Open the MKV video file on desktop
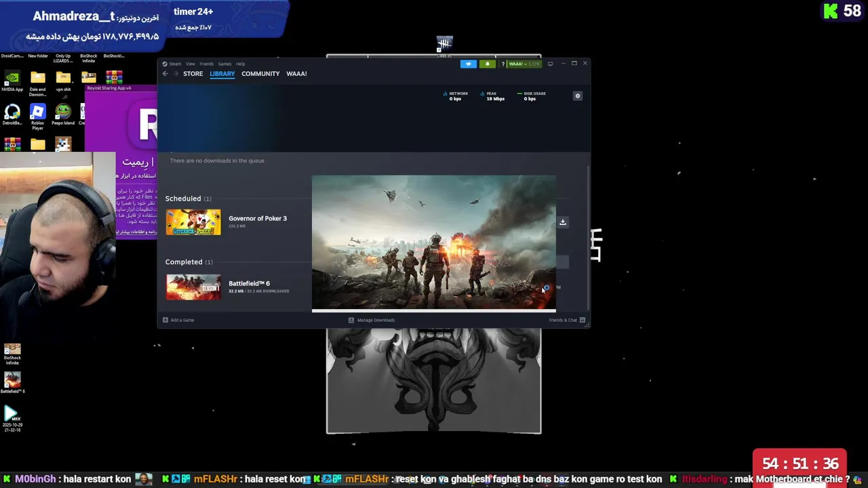 point(12,419)
